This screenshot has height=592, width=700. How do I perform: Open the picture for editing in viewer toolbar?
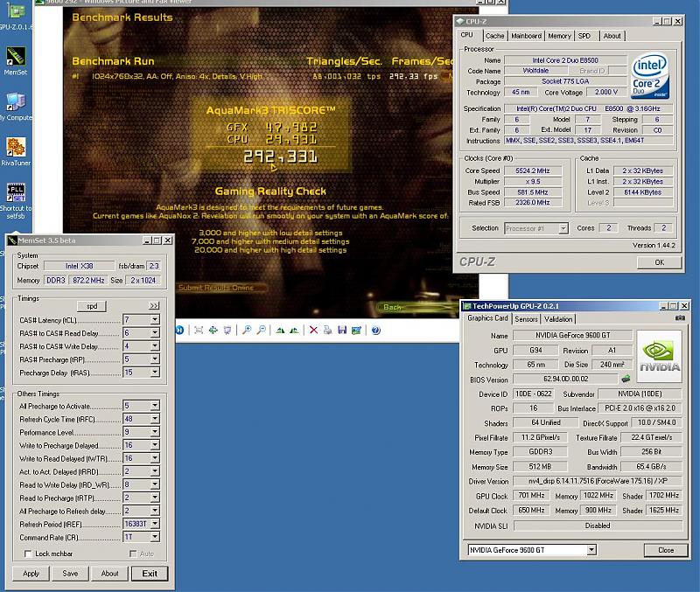pyautogui.click(x=356, y=331)
